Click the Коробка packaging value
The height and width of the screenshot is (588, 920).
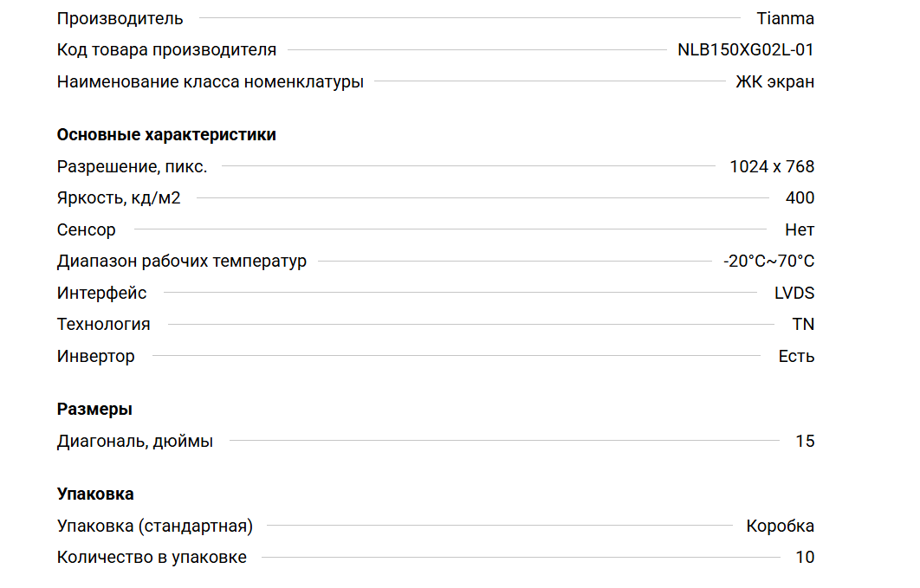point(780,527)
